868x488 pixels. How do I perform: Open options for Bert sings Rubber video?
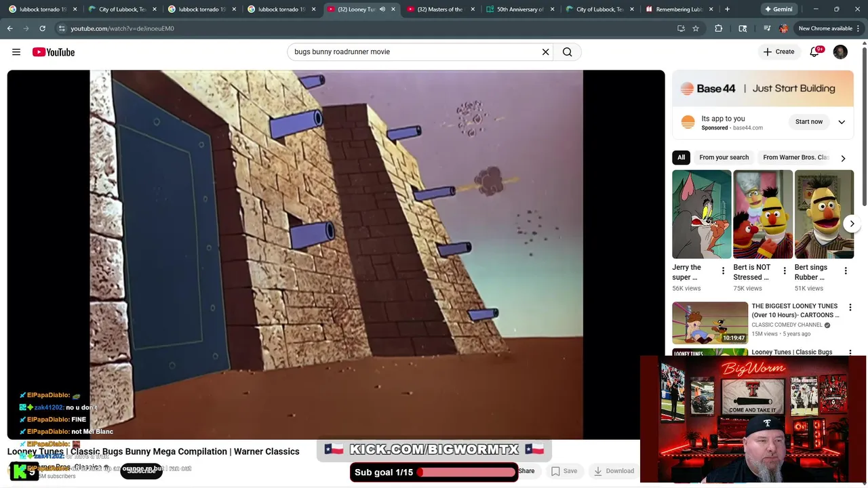(x=846, y=271)
